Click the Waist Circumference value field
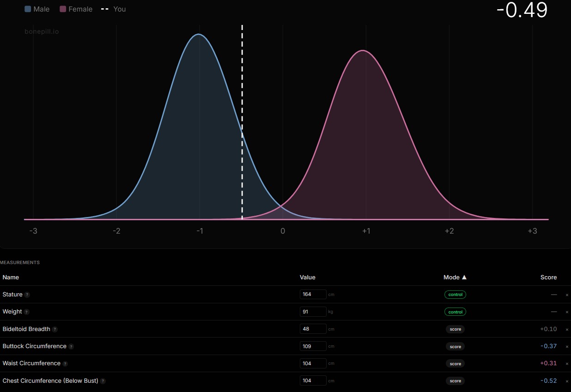Screen dimensions: 571x392 coord(313,363)
